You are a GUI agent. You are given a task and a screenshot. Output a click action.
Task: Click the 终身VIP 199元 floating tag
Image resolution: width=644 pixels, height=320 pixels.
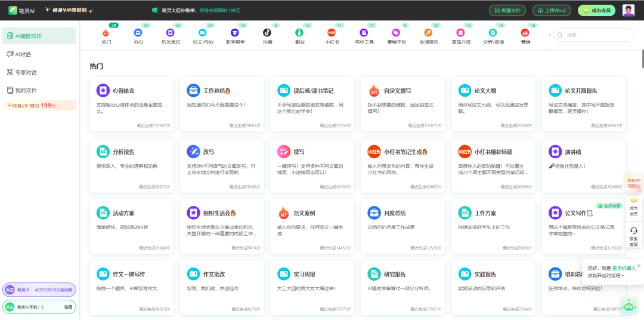(633, 183)
